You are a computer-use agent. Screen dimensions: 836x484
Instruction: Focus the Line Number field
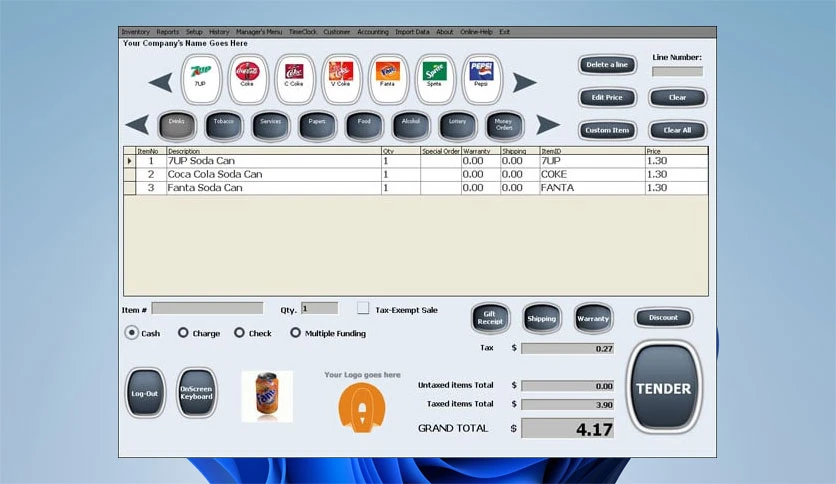(x=678, y=71)
